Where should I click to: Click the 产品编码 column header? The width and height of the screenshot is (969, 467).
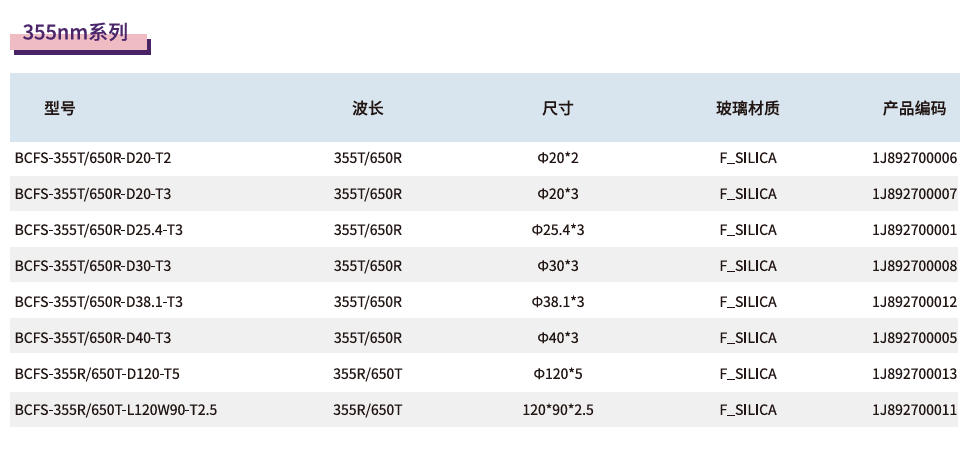[x=914, y=109]
